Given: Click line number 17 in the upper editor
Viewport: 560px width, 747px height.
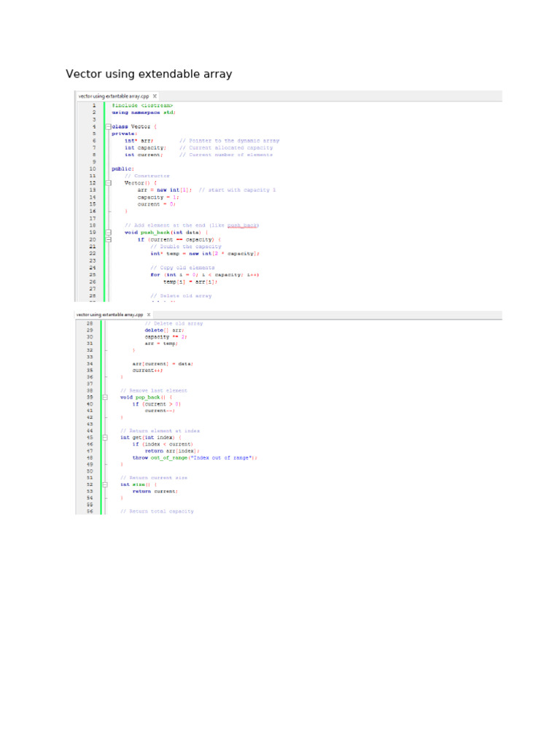Looking at the screenshot, I should 93,218.
